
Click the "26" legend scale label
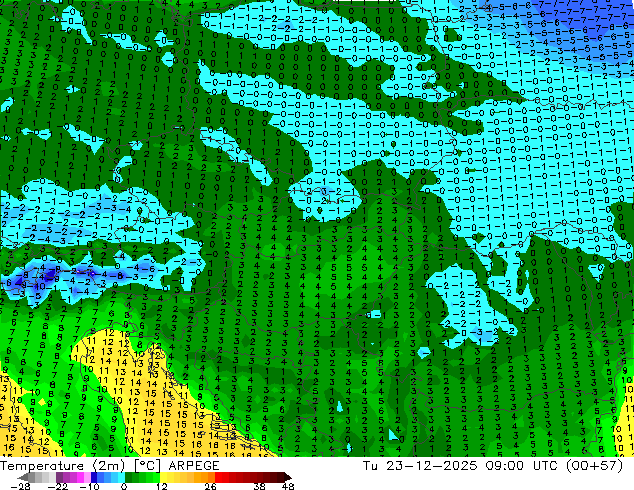coord(210,486)
